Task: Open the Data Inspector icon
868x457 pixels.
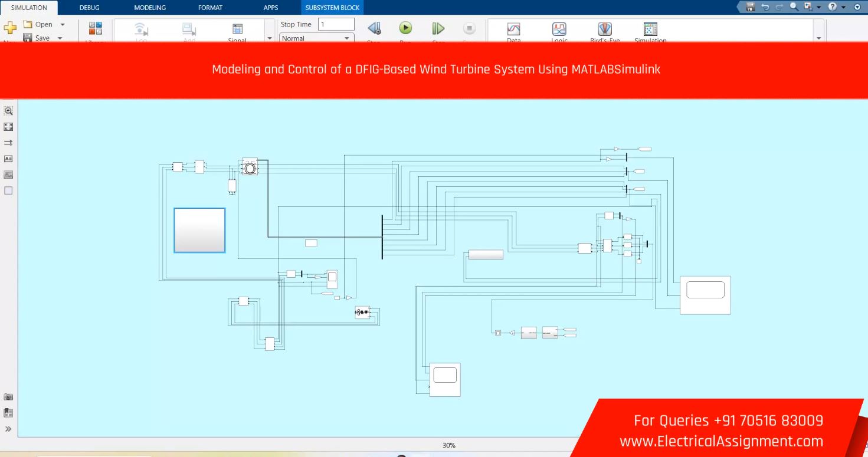Action: (513, 29)
